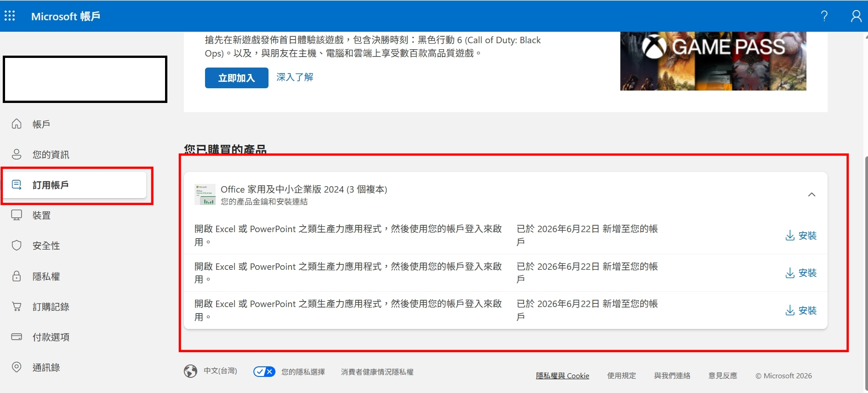Open 使用規定 footer link

(x=622, y=376)
